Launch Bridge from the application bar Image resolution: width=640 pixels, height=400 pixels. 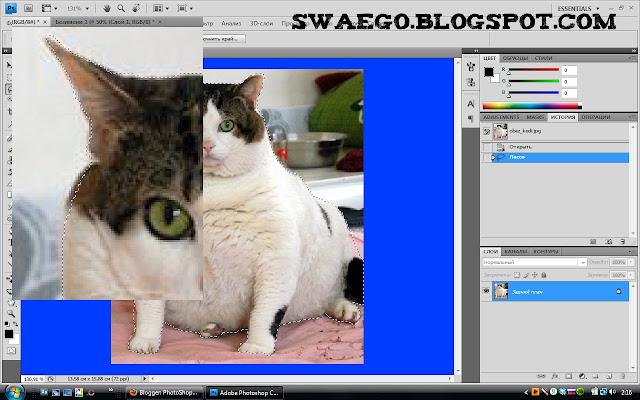pyautogui.click(x=28, y=8)
